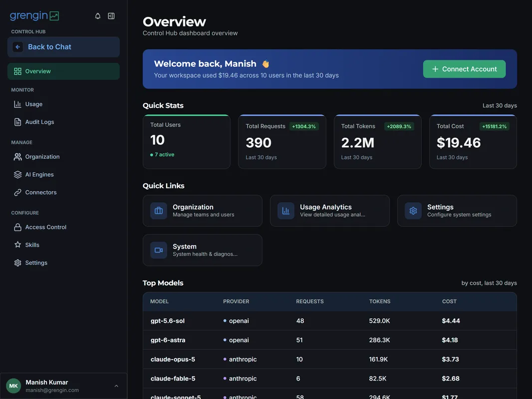This screenshot has width=532, height=399.
Task: Open the System health quick link card
Action: pos(203,250)
